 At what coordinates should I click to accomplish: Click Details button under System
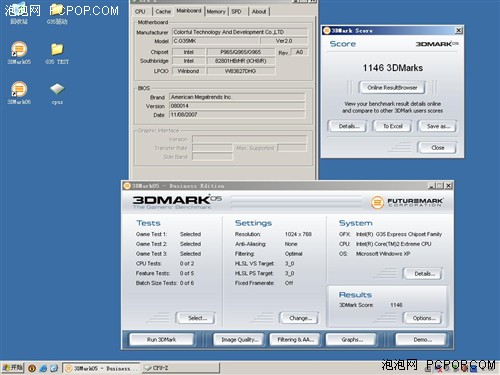tap(424, 274)
